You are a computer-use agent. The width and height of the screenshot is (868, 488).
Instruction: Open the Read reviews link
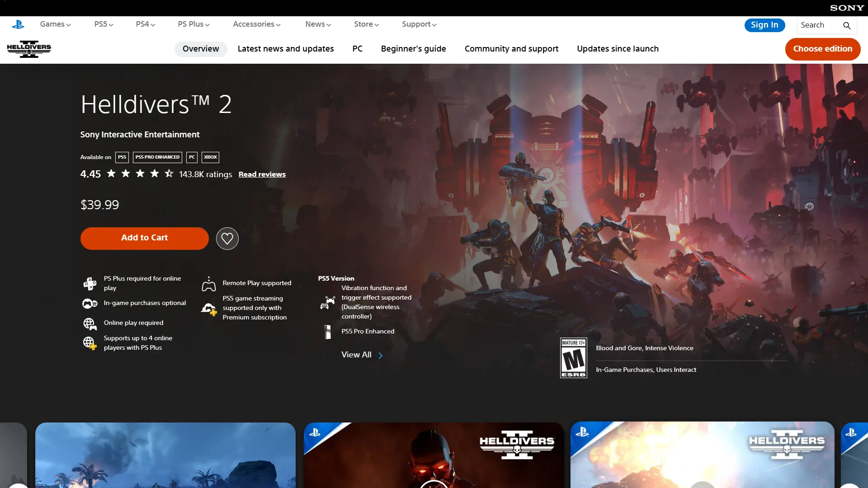point(262,174)
